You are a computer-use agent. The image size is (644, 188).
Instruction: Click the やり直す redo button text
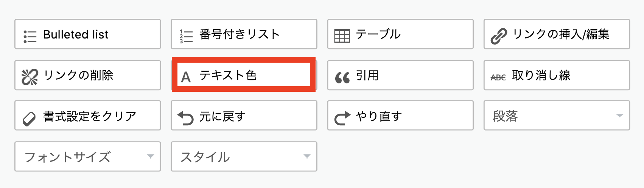coord(379,116)
